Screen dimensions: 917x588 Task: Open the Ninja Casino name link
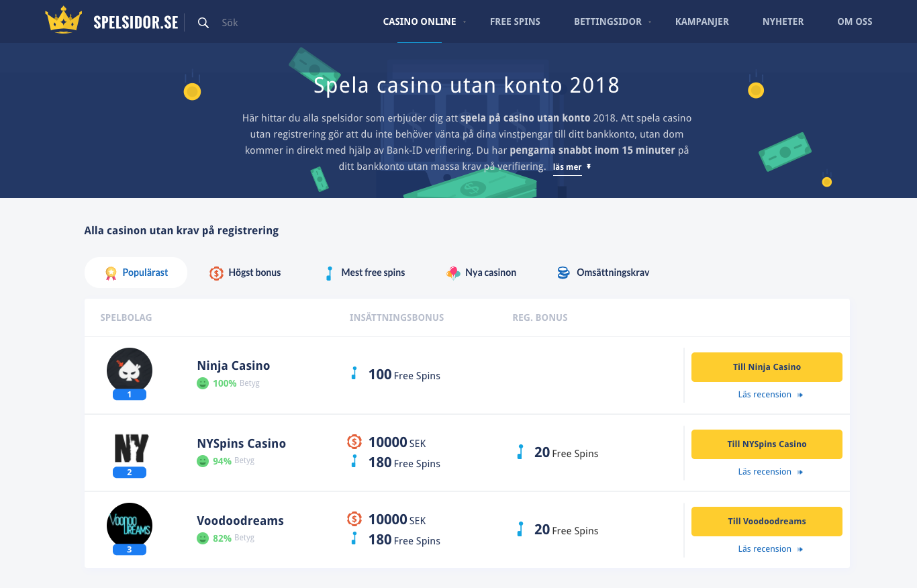[234, 366]
